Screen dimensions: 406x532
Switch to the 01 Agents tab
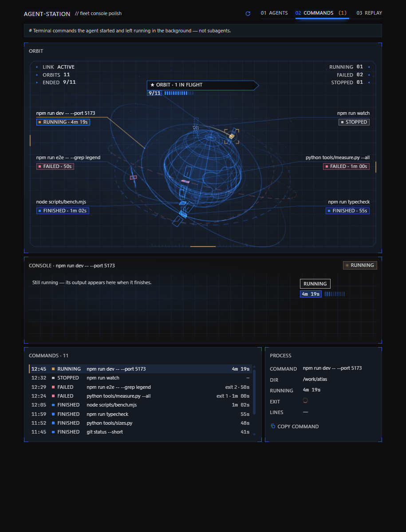click(x=274, y=13)
